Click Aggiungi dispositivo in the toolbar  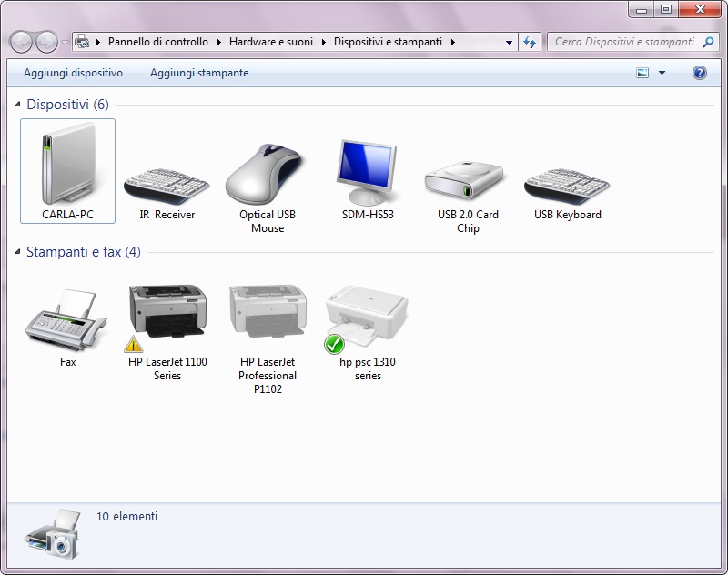74,73
